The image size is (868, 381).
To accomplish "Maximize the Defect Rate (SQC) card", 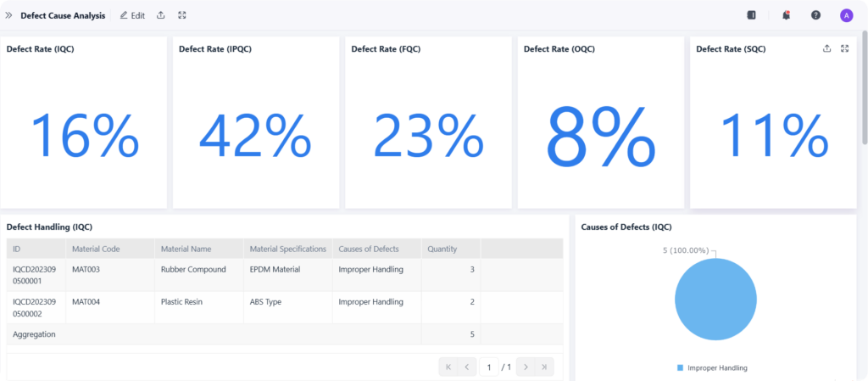I will tap(844, 48).
